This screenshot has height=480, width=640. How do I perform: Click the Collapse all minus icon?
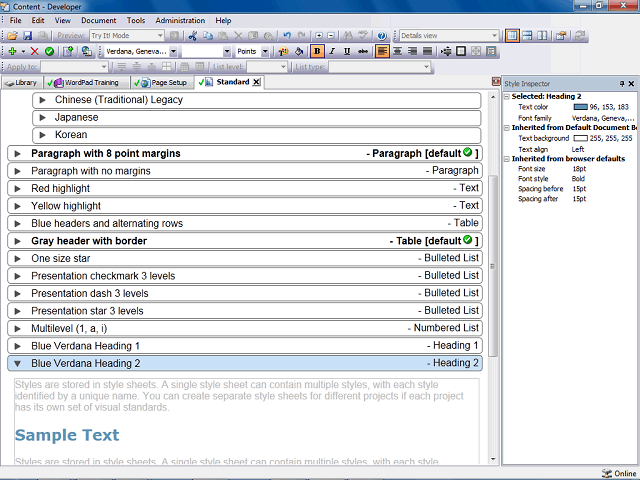click(x=331, y=36)
